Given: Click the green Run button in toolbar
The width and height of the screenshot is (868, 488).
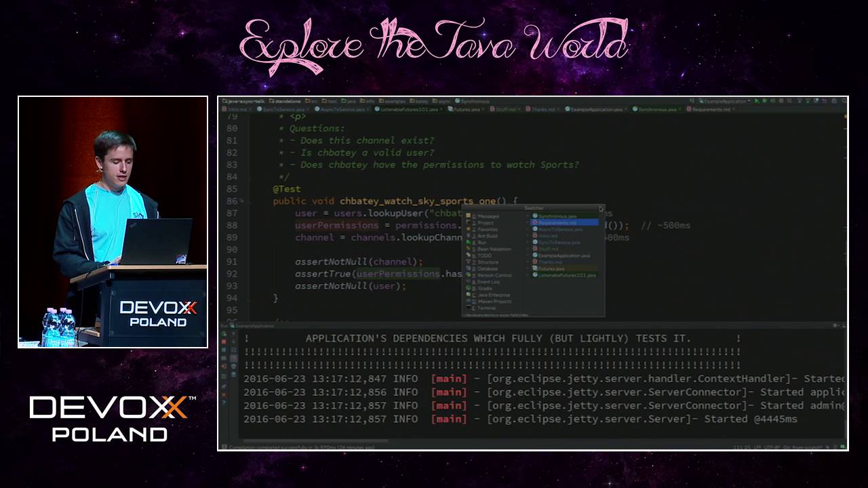Looking at the screenshot, I should [x=757, y=101].
